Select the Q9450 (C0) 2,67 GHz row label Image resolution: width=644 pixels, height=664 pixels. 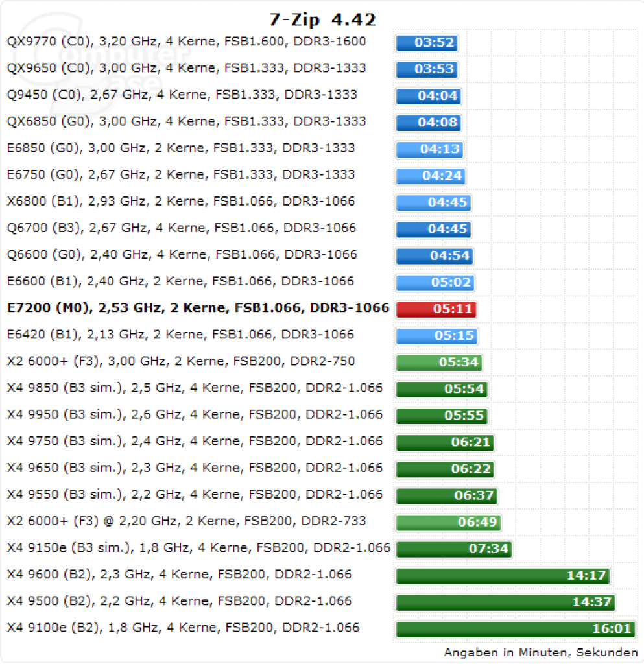coord(182,95)
